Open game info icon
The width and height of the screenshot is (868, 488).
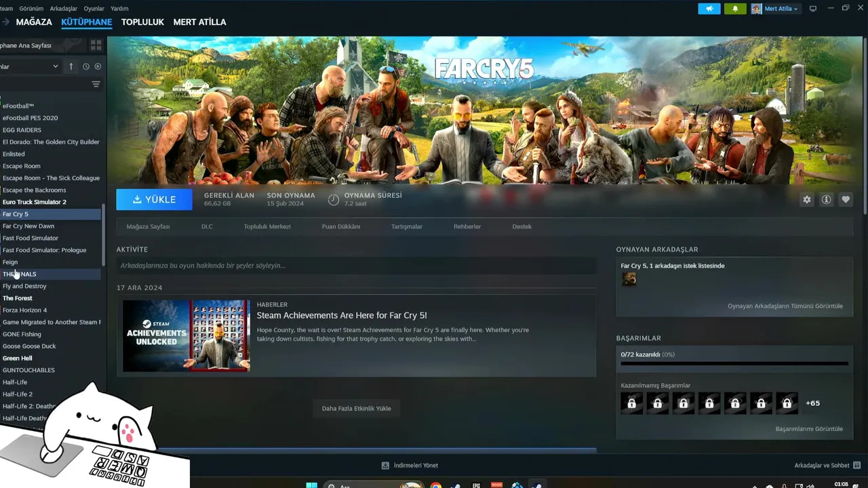[x=826, y=200]
